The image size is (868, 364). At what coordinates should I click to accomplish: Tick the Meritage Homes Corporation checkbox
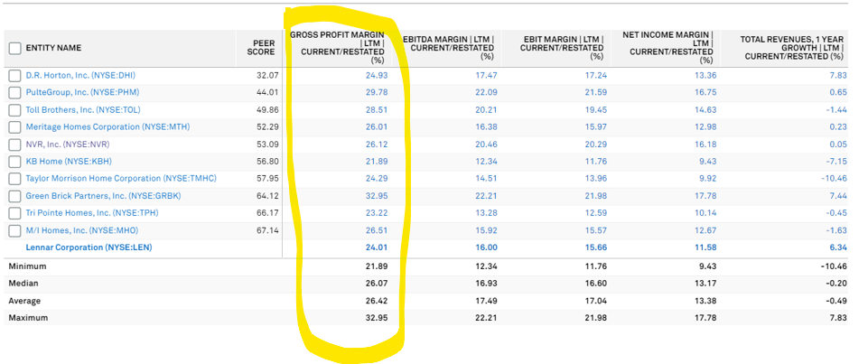pos(15,127)
